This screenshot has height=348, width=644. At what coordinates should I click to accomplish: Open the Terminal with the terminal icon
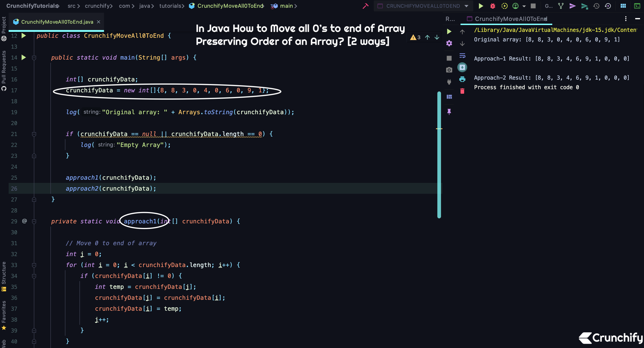click(x=637, y=6)
